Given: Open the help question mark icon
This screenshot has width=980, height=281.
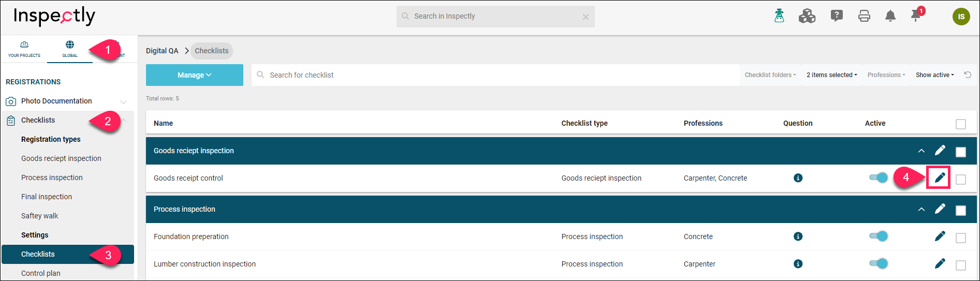Looking at the screenshot, I should coord(837,16).
